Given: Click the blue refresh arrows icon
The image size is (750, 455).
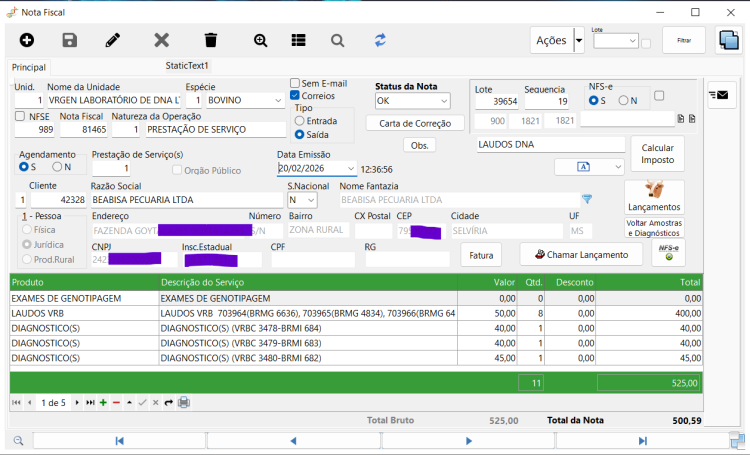Looking at the screenshot, I should point(380,40).
